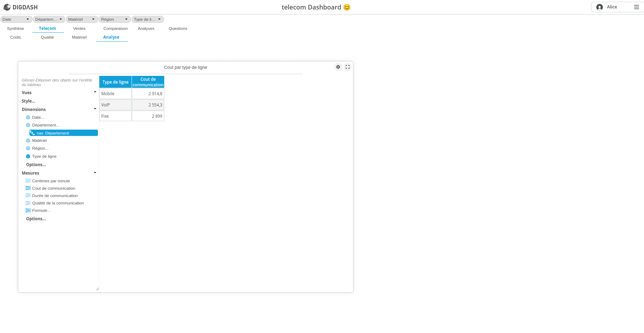This screenshot has width=644, height=333.
Task: Switch to the Synthèse tab
Action: point(15,28)
